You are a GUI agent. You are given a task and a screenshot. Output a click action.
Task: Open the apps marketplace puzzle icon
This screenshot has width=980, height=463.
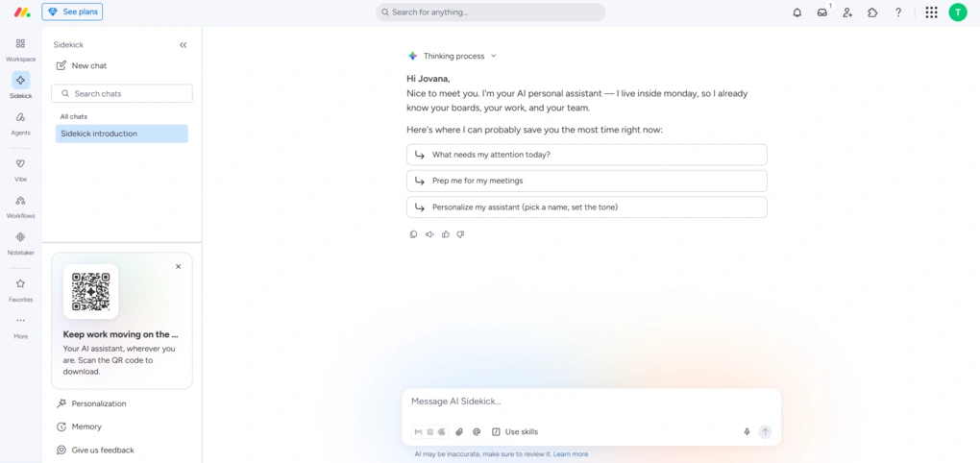(872, 12)
